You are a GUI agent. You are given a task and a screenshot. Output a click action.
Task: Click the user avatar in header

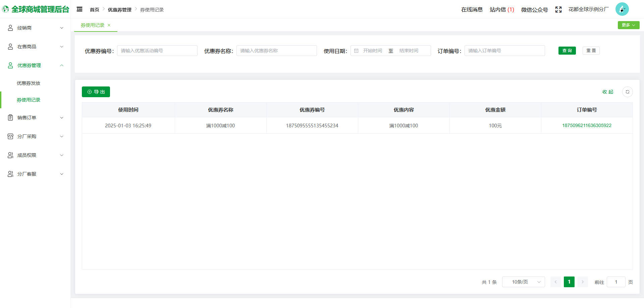pyautogui.click(x=622, y=9)
